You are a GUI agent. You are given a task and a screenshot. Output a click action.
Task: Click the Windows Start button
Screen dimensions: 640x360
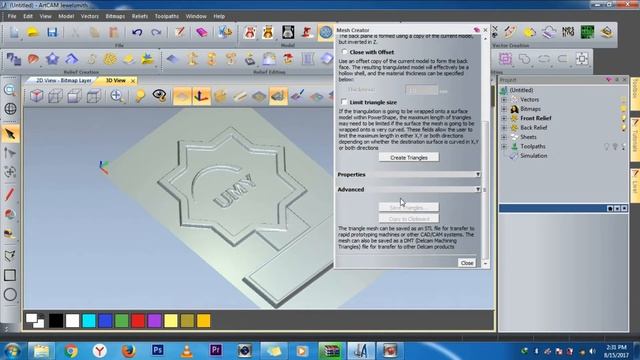click(x=12, y=351)
